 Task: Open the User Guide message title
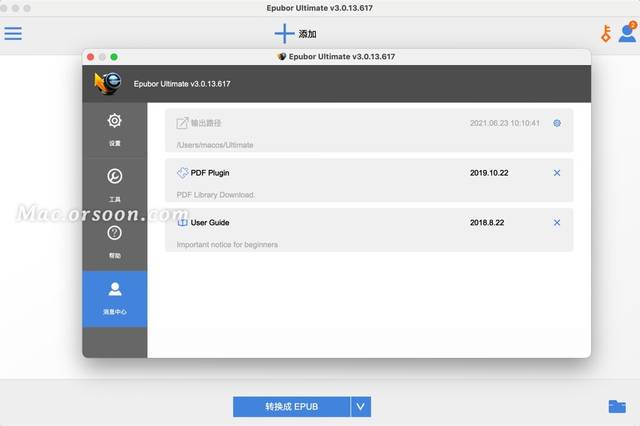point(210,223)
